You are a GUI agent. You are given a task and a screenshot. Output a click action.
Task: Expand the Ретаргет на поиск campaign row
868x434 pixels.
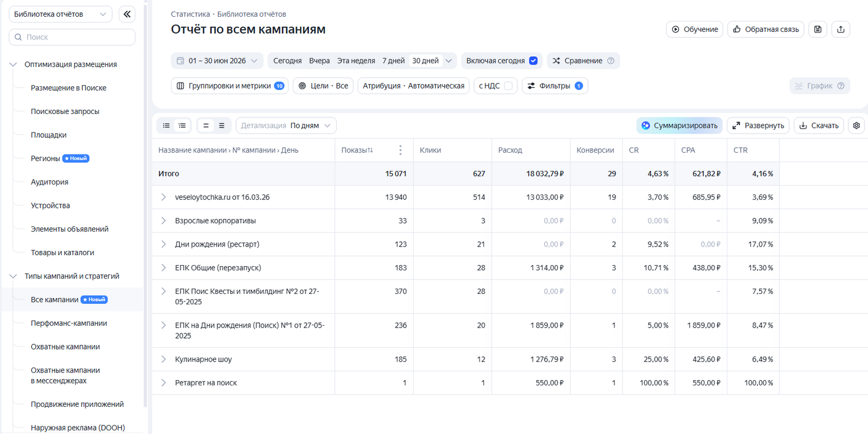164,383
